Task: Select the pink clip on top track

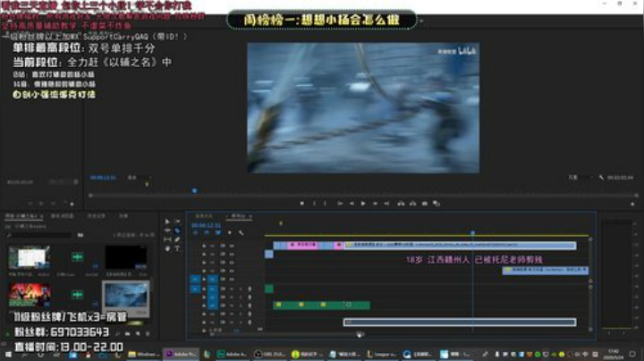Action: (x=302, y=245)
